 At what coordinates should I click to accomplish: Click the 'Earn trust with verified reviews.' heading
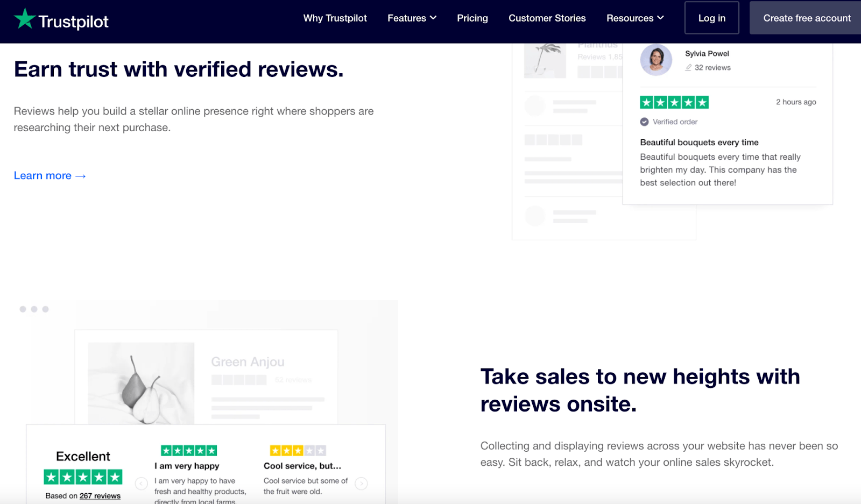179,69
